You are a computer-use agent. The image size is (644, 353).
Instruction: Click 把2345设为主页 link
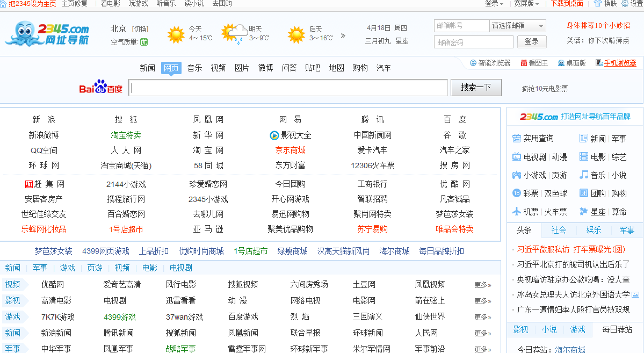point(32,4)
